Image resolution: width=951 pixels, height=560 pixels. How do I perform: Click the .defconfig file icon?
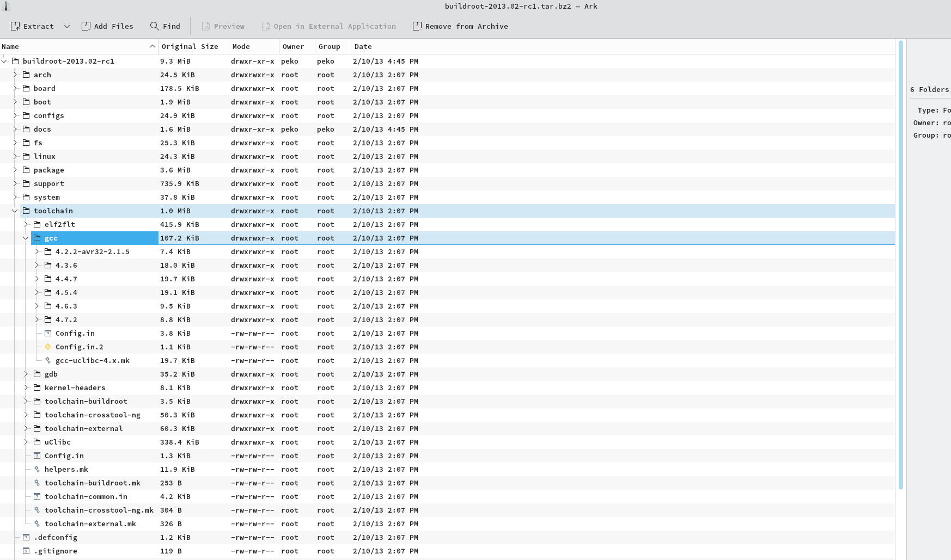coord(26,537)
